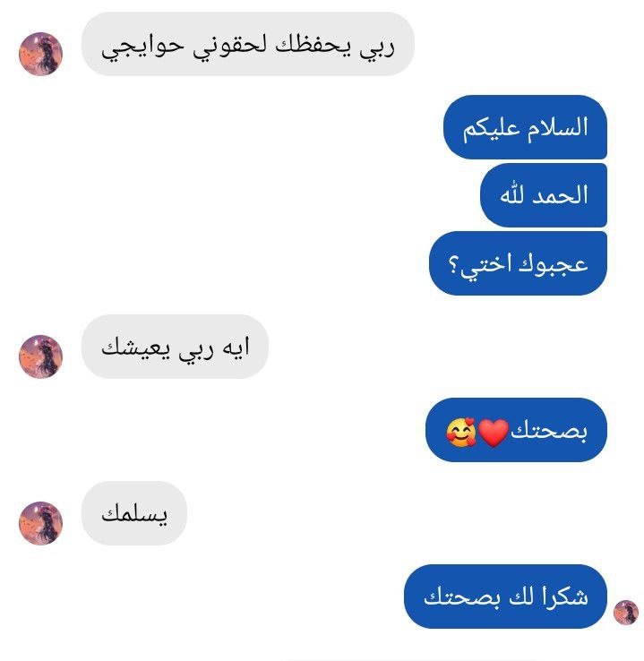Click the word 'اختي؟' in question bubble

(479, 266)
